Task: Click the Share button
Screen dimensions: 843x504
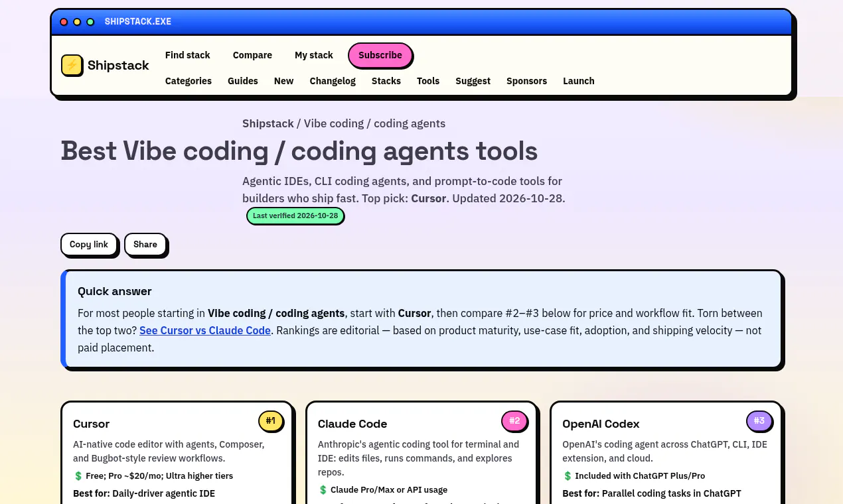Action: (x=145, y=244)
